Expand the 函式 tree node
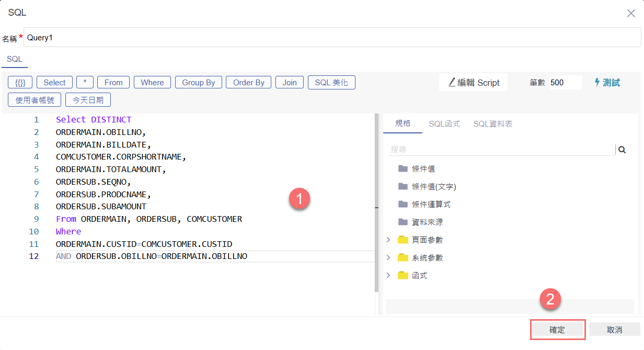Screen dimensions: 644x350 click(388, 276)
